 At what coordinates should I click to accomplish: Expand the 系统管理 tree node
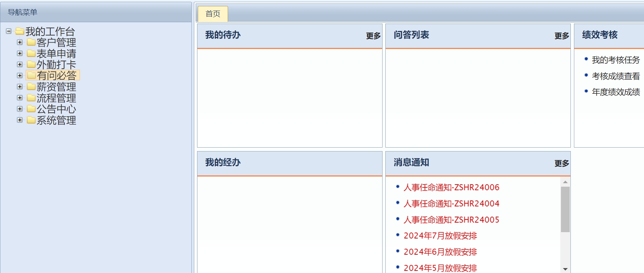pos(20,120)
